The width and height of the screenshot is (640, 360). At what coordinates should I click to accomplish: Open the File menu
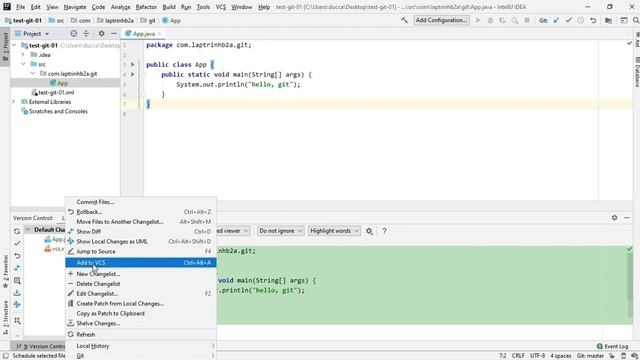pos(20,7)
